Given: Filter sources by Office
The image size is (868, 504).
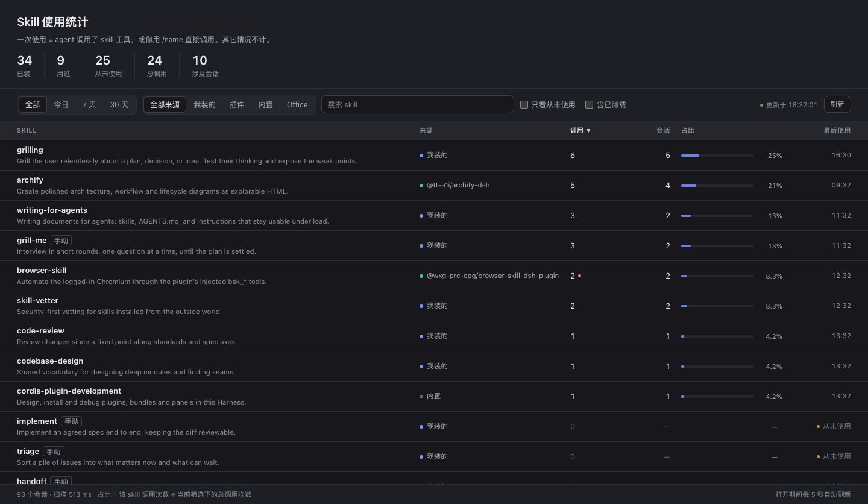Looking at the screenshot, I should point(297,104).
